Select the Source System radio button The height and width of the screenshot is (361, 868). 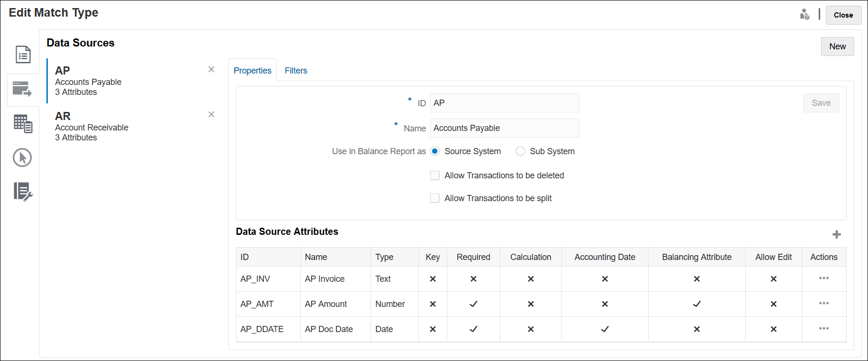click(435, 151)
